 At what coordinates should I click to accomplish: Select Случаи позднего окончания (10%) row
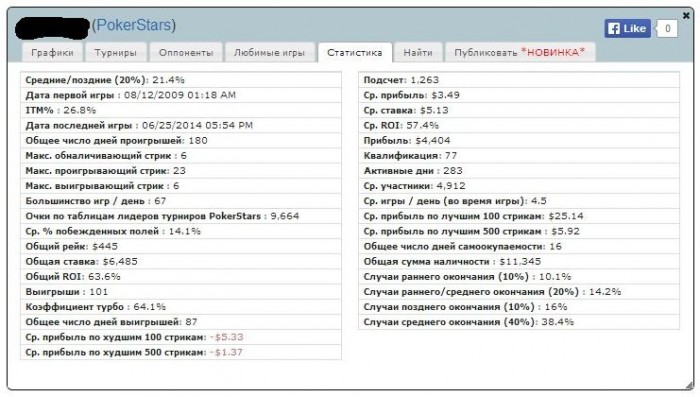(519, 307)
